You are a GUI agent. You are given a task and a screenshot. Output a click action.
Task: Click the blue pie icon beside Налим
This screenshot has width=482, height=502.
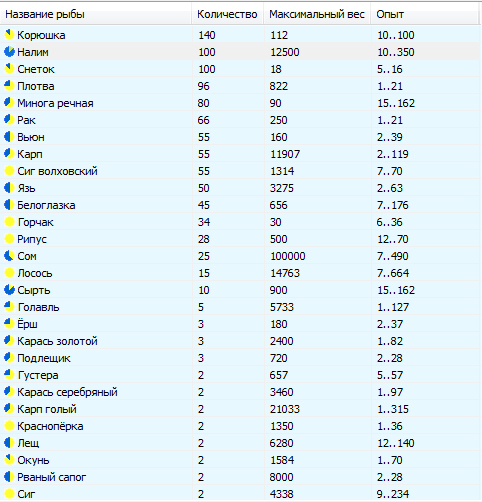pos(9,52)
